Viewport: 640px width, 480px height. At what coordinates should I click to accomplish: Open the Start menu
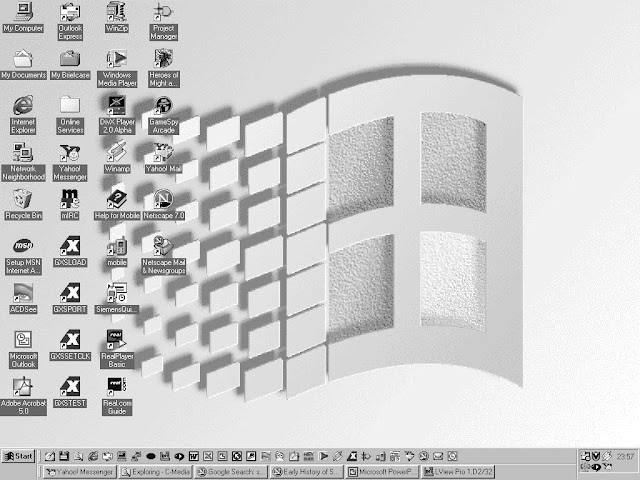coord(18,456)
